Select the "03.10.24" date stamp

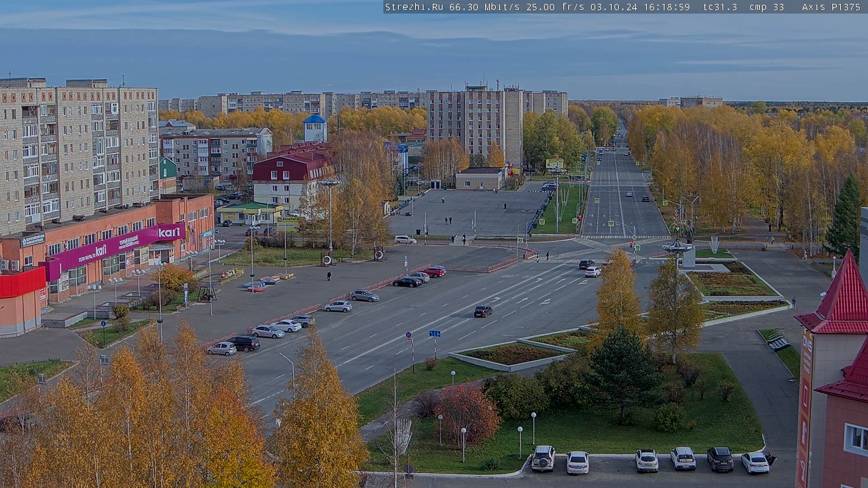coord(613,7)
